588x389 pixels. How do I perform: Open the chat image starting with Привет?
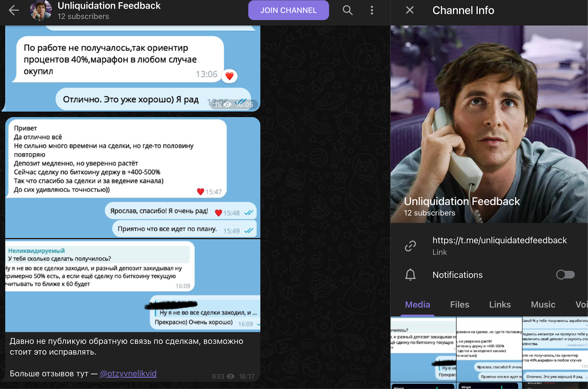click(x=133, y=177)
